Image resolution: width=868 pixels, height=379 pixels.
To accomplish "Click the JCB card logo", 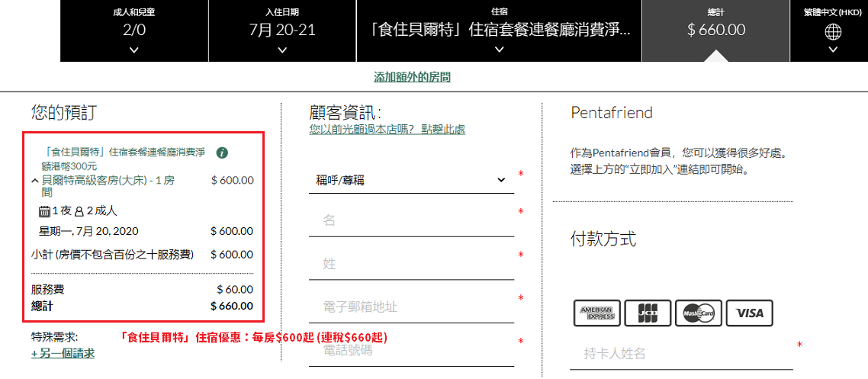I will (648, 313).
